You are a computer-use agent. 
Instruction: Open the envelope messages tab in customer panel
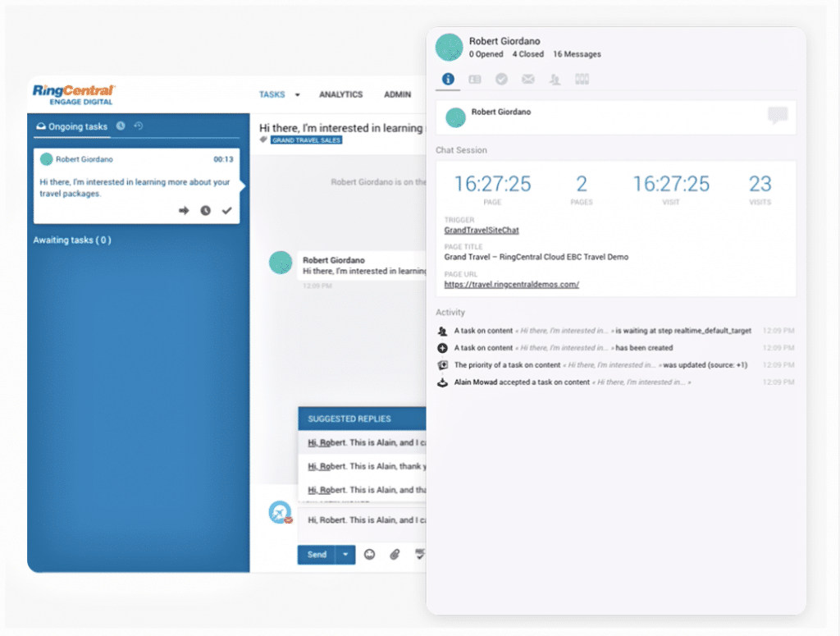tap(528, 80)
